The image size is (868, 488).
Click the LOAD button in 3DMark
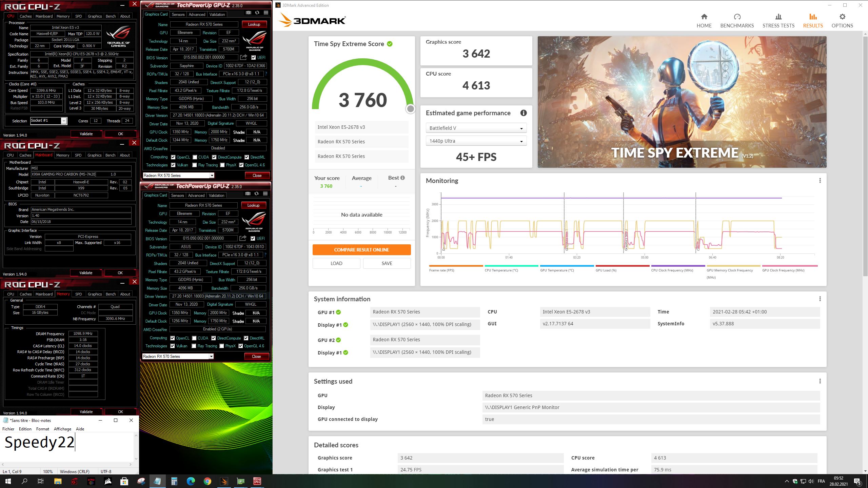(336, 263)
